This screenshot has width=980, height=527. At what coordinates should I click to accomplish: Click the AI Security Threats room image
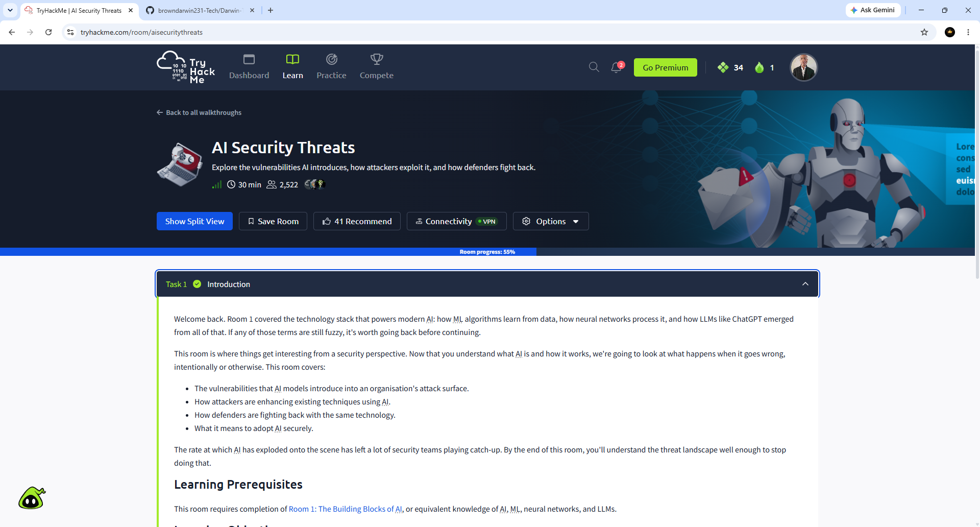coord(180,164)
